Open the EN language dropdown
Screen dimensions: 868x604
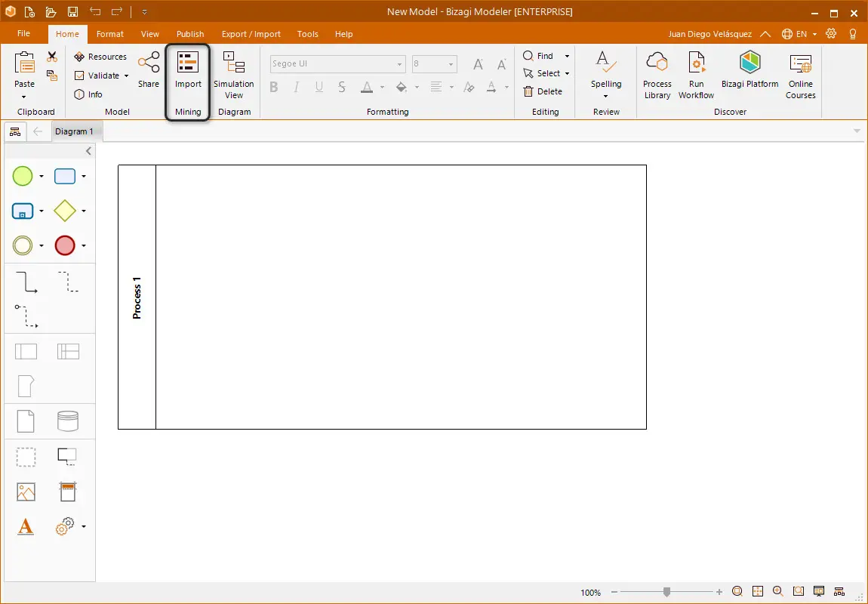tap(799, 34)
